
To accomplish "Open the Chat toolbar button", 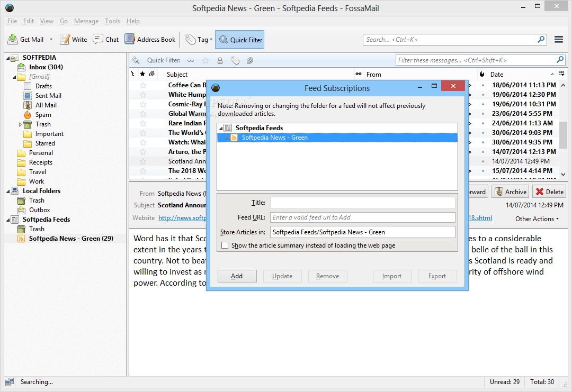I will (106, 39).
